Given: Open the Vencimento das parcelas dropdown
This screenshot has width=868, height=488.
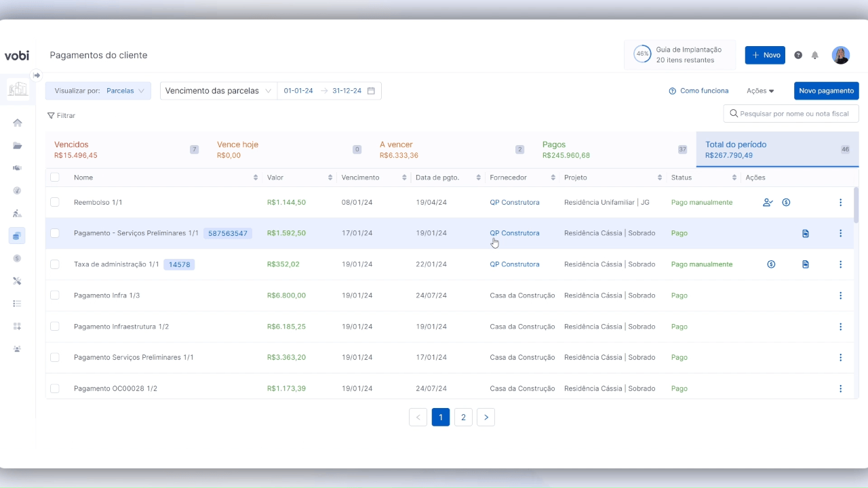Looking at the screenshot, I should pyautogui.click(x=218, y=91).
